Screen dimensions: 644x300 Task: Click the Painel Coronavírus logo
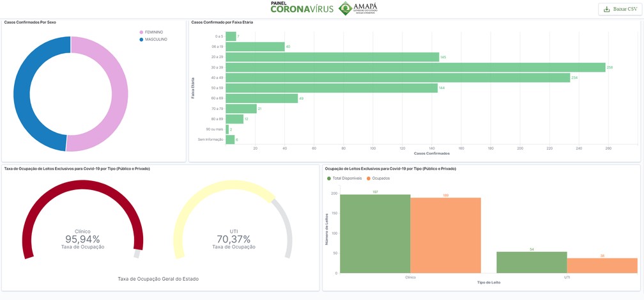tap(302, 8)
